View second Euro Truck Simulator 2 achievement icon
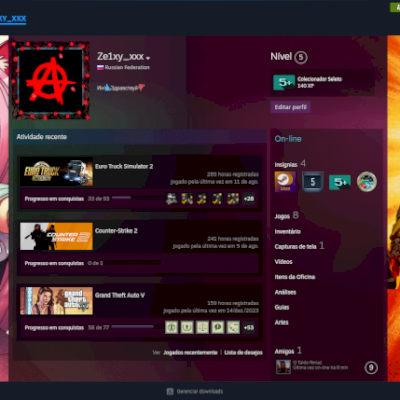The image size is (400, 400). pyautogui.click(x=187, y=199)
